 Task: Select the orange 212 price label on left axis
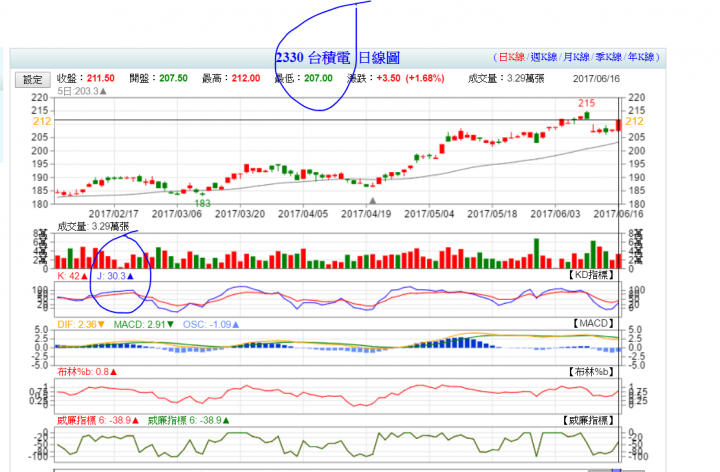[x=42, y=121]
